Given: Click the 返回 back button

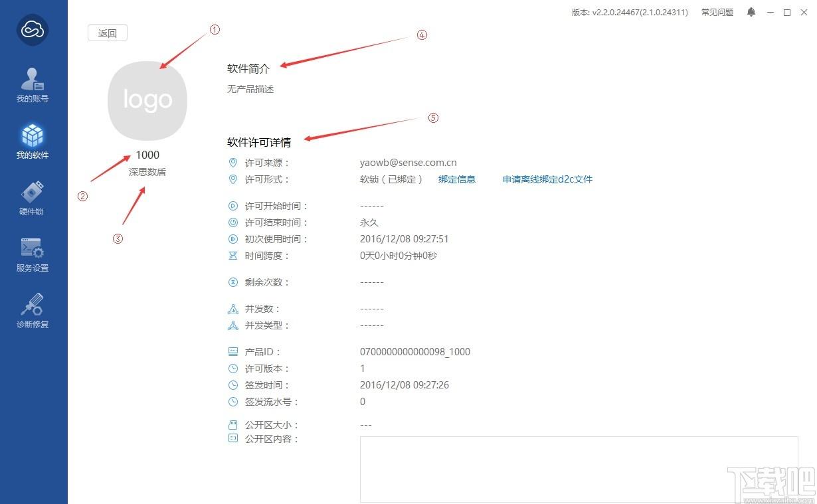Looking at the screenshot, I should (108, 33).
